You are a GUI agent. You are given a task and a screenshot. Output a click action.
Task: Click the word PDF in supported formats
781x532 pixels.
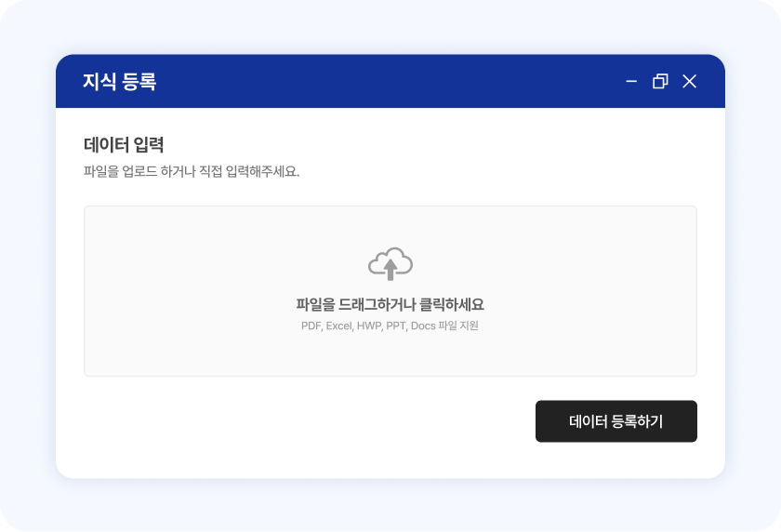311,326
